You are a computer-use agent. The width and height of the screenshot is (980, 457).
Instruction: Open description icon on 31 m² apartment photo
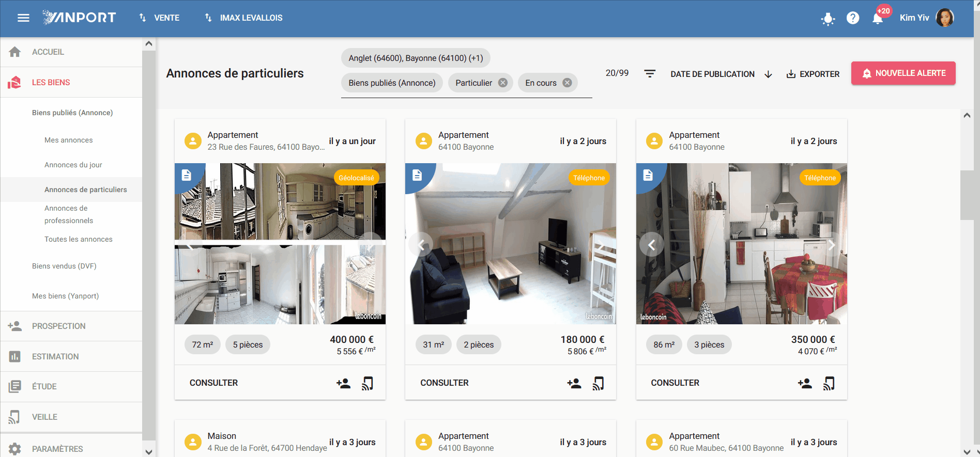[x=417, y=176]
